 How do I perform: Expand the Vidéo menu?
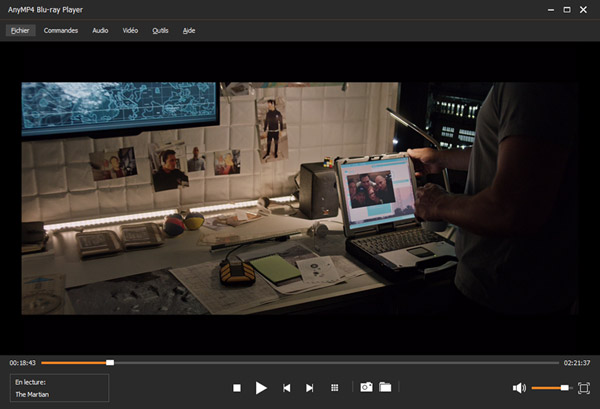click(x=130, y=30)
